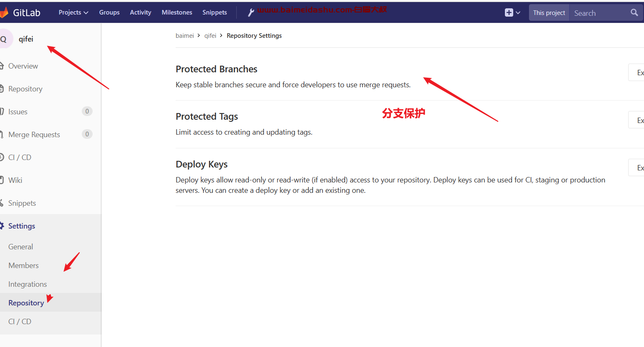Click the Merge Requests icon in sidebar
Image resolution: width=644 pixels, height=347 pixels.
(2, 134)
